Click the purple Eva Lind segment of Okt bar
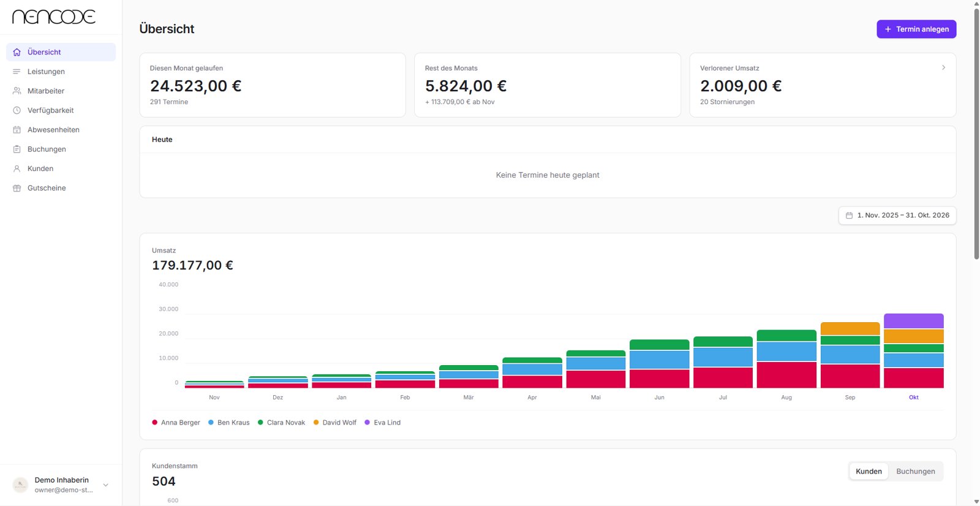Viewport: 980px width, 506px height. pos(913,321)
